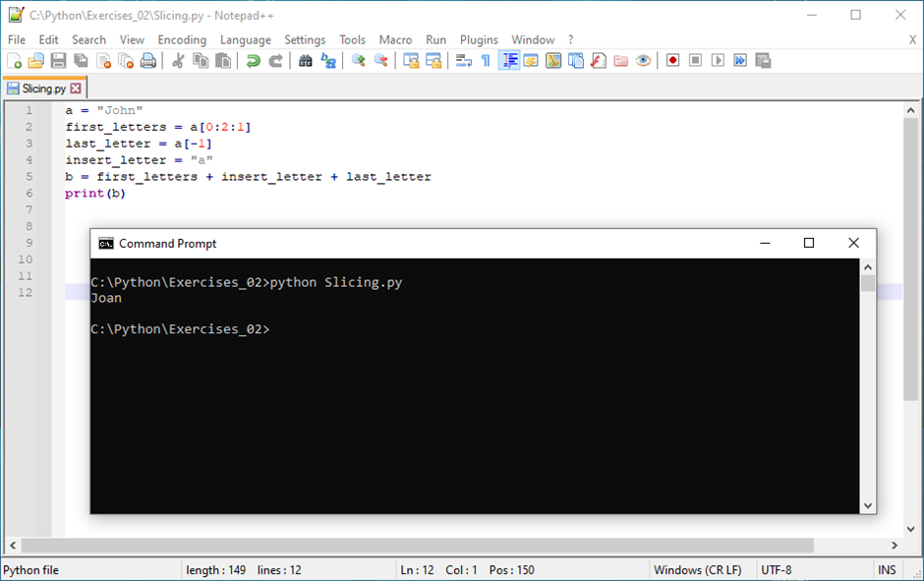The height and width of the screenshot is (581, 924).
Task: Click UTF-8 encoding in status bar
Action: point(777,570)
